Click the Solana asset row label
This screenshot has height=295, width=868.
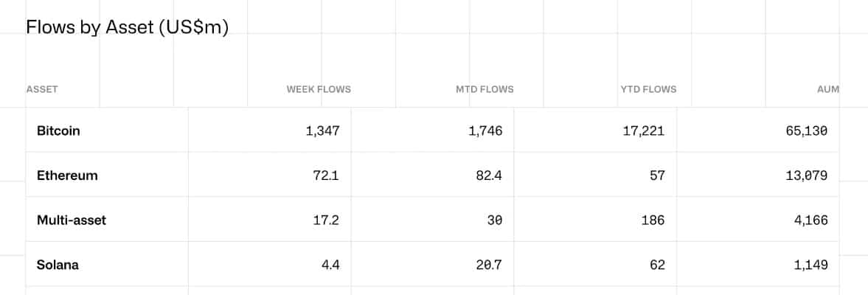58,265
